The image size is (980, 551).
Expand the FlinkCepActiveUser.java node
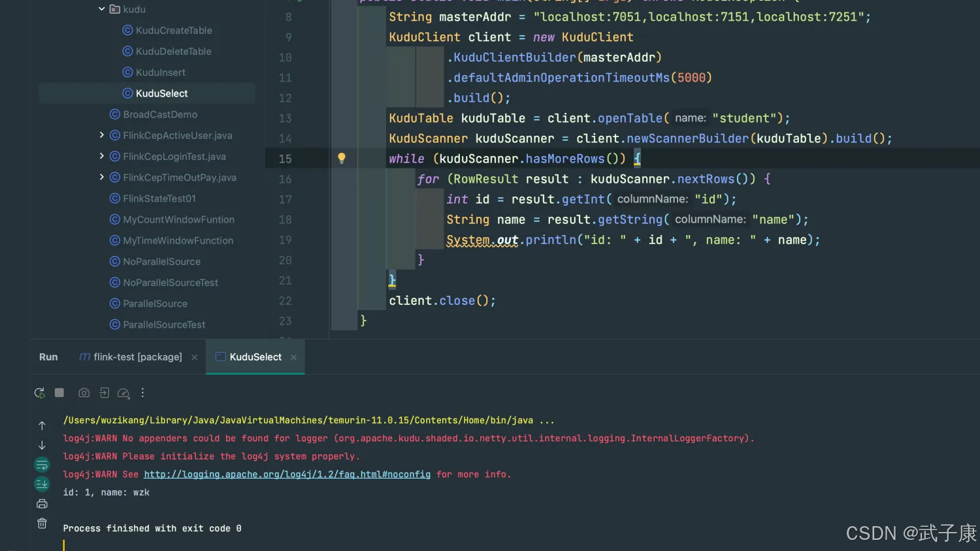tap(101, 135)
